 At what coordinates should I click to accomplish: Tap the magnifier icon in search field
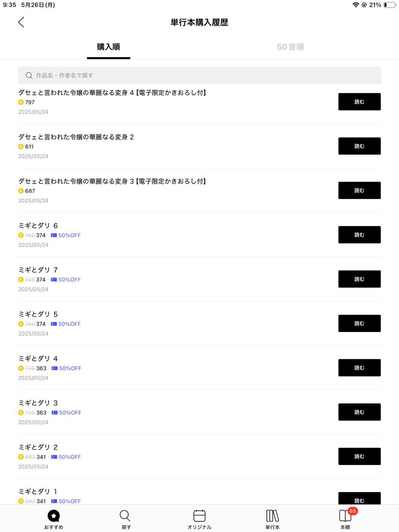pos(29,75)
